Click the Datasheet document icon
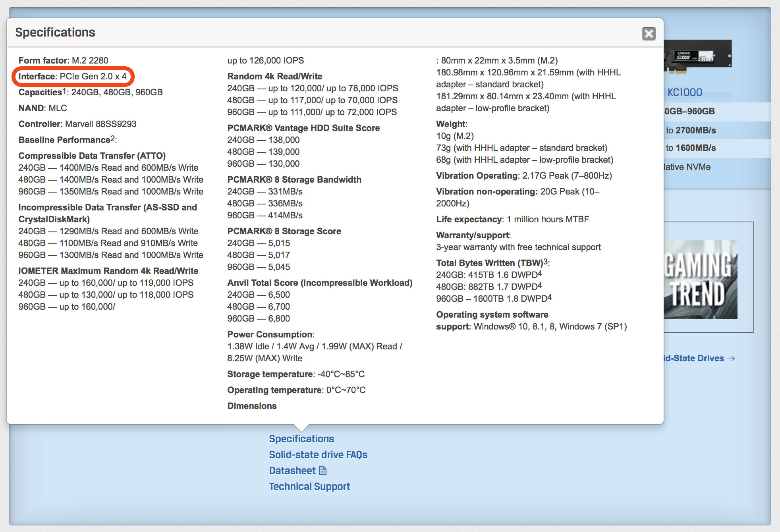The image size is (780, 532). (x=323, y=470)
